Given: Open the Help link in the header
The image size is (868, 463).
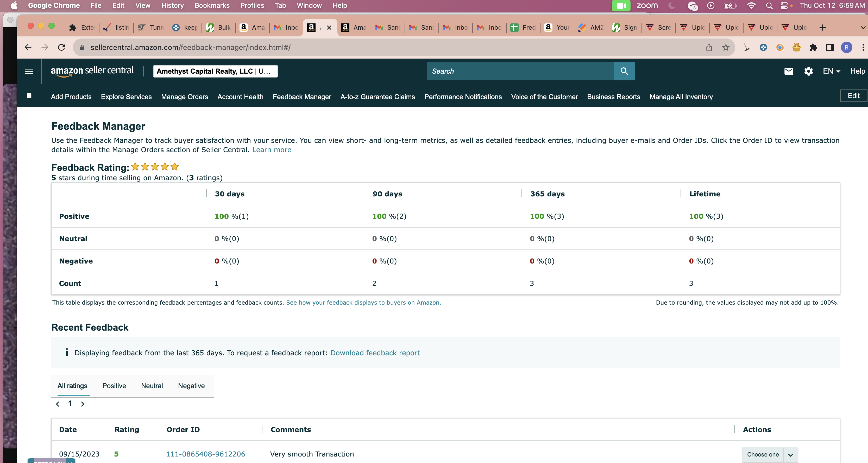Looking at the screenshot, I should pyautogui.click(x=857, y=71).
